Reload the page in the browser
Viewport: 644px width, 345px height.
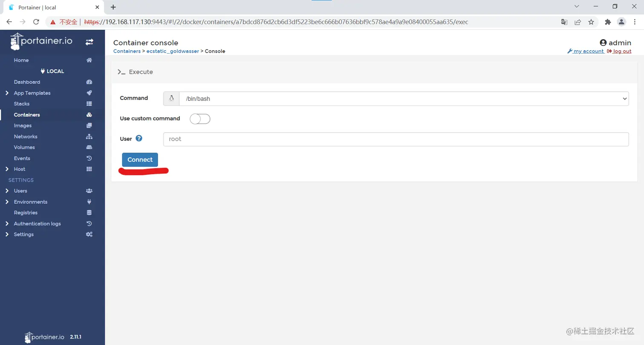coord(36,22)
